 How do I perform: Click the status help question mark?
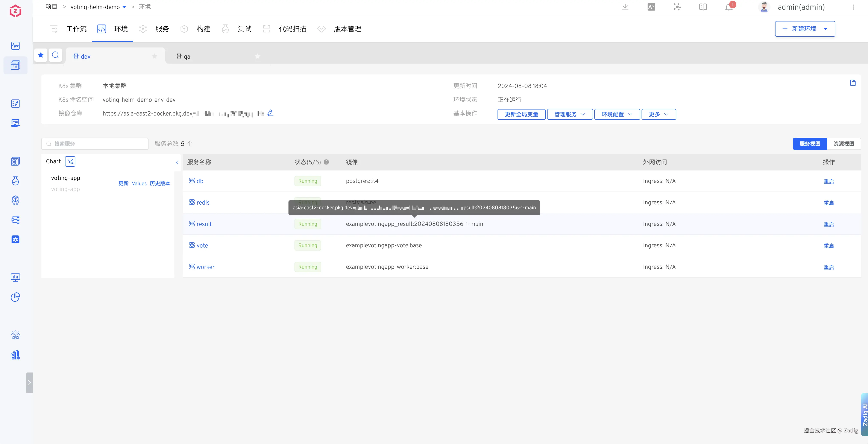coord(326,162)
